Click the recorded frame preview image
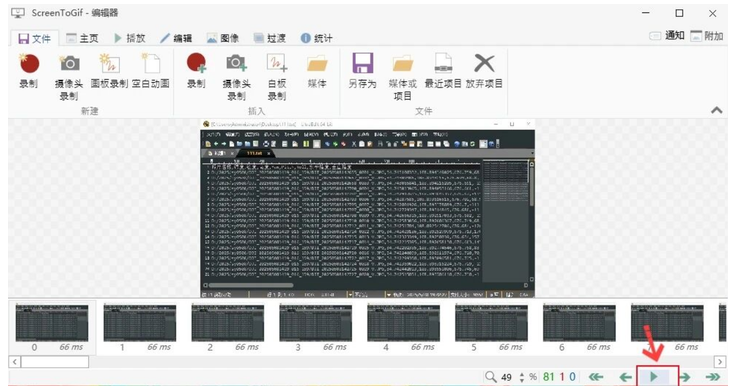 tap(367, 208)
